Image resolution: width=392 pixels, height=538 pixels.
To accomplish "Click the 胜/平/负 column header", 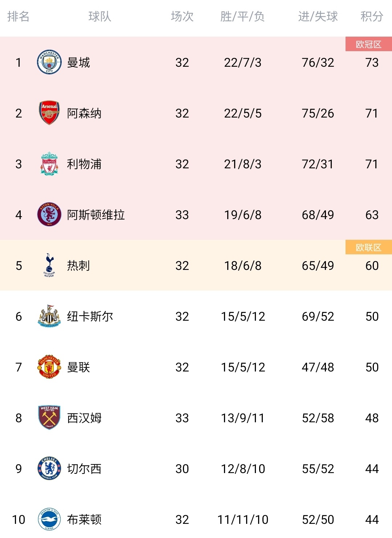I will point(242,16).
